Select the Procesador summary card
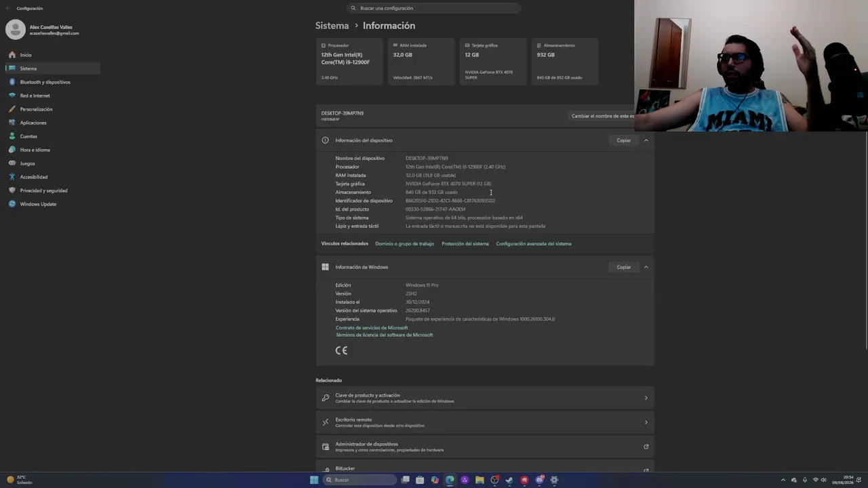 click(349, 62)
